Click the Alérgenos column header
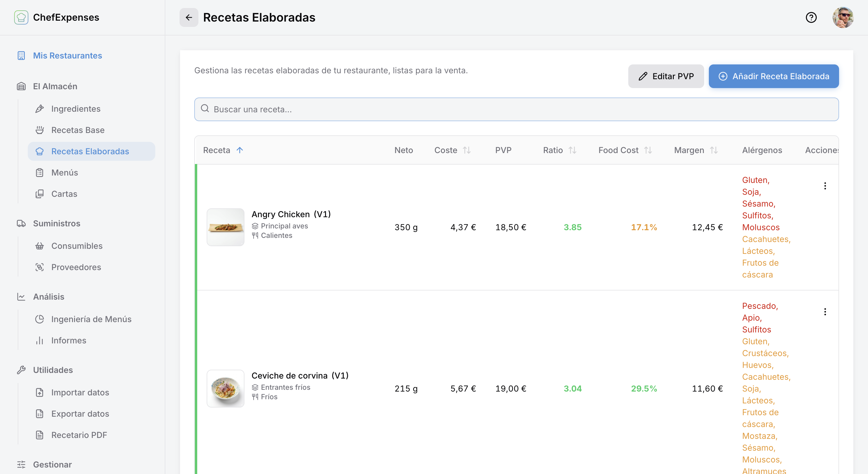The width and height of the screenshot is (868, 474). 762,150
